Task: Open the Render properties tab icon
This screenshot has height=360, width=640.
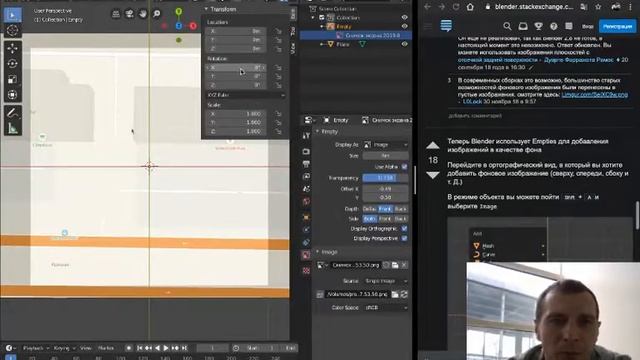Action: pyautogui.click(x=306, y=151)
